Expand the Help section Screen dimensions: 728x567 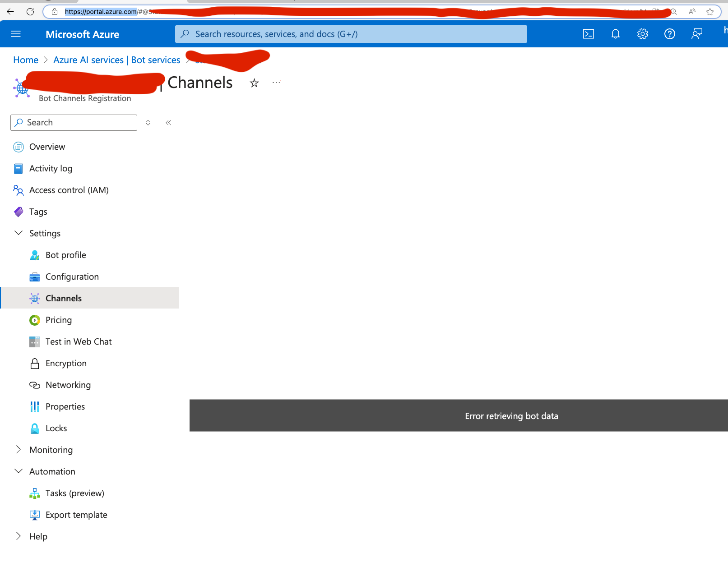coord(19,536)
